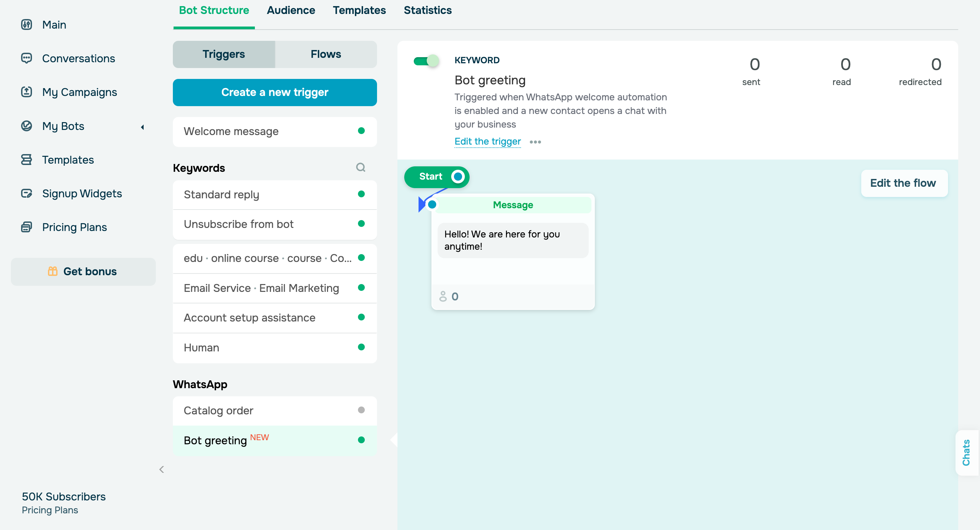Screen dimensions: 980x530
Task: Switch to the Audience tab
Action: click(291, 10)
